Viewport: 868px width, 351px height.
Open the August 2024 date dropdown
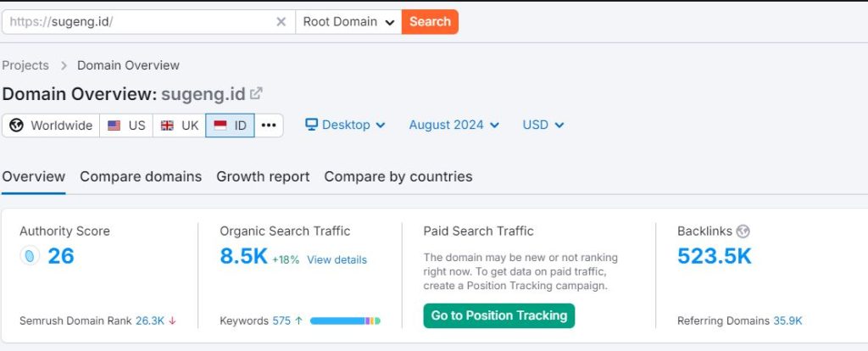[x=454, y=125]
